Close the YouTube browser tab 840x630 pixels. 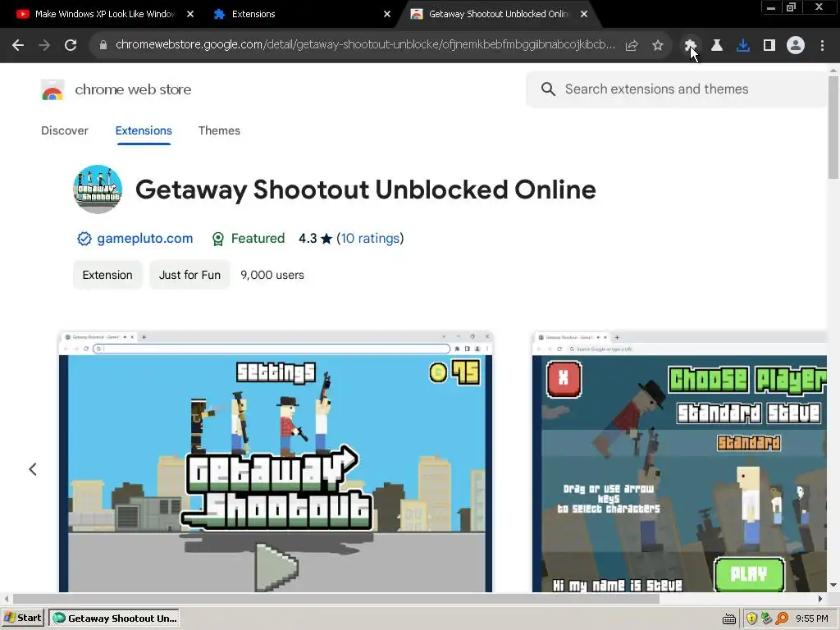tap(190, 14)
